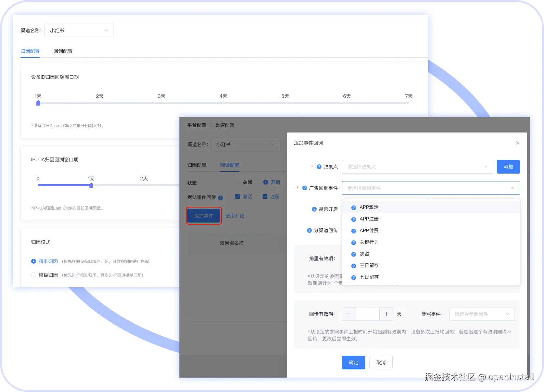
Task: Collapse 请选择回调事件 dropdown
Action: click(x=431, y=188)
